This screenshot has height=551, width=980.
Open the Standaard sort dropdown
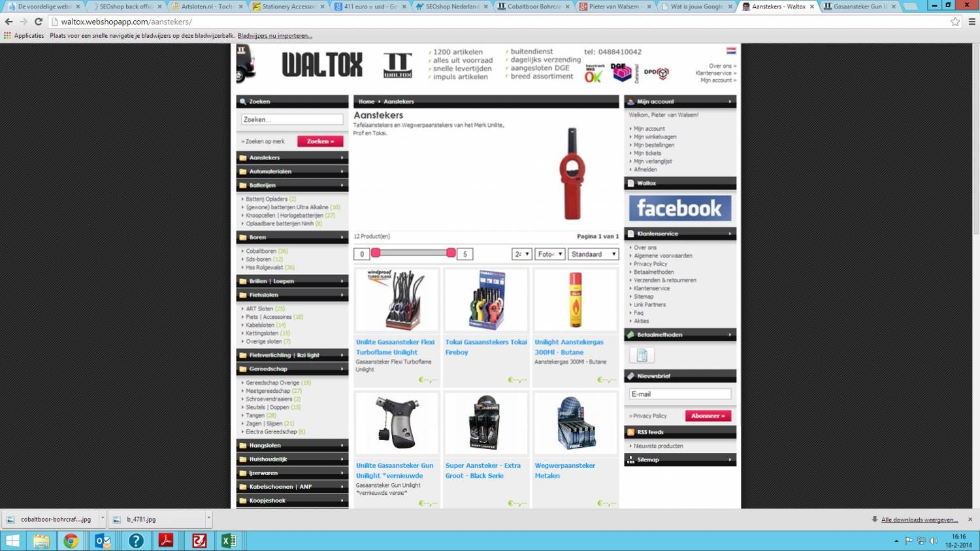coord(593,254)
